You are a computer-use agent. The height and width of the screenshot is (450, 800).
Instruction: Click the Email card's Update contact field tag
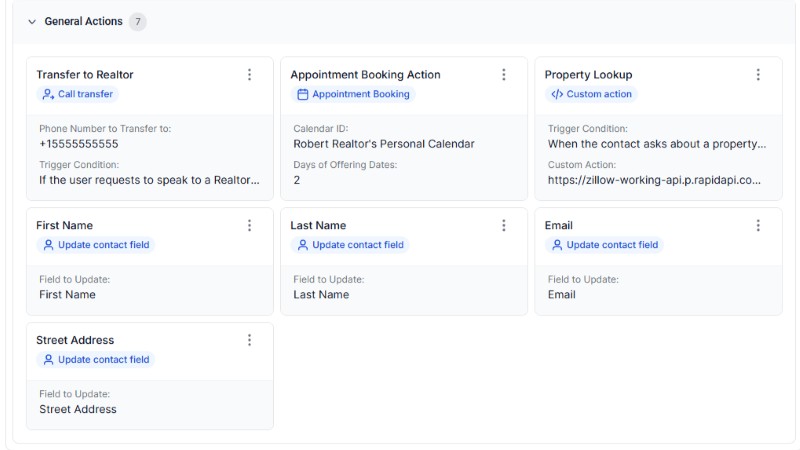(x=604, y=245)
